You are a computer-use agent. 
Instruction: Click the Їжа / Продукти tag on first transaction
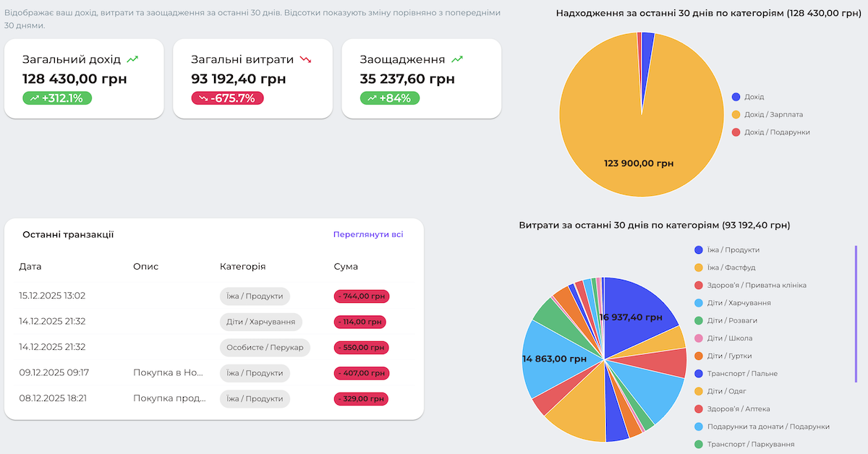(255, 296)
